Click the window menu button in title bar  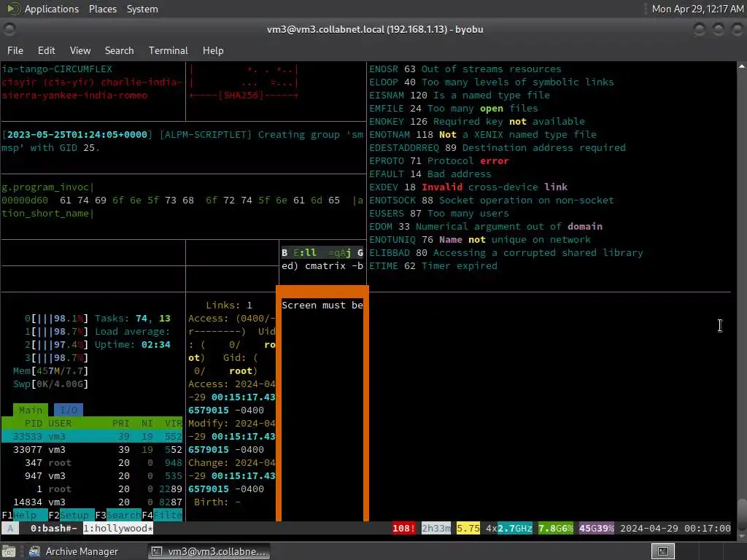tap(9, 29)
